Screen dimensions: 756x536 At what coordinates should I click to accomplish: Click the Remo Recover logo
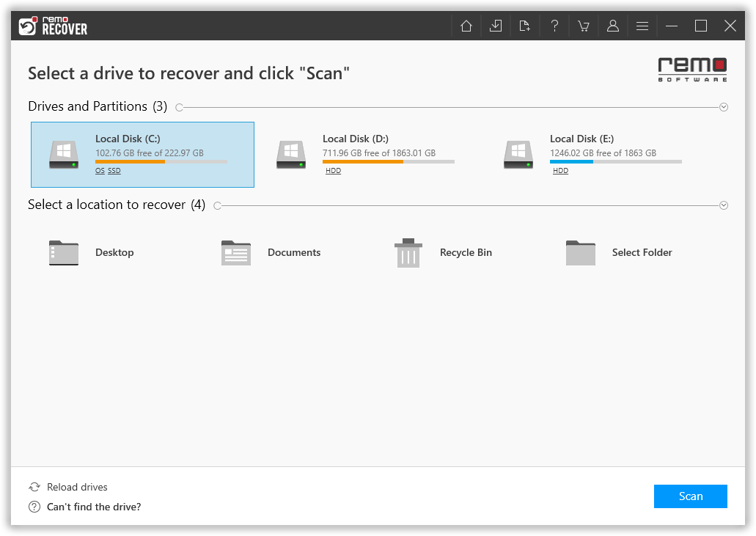click(x=52, y=25)
